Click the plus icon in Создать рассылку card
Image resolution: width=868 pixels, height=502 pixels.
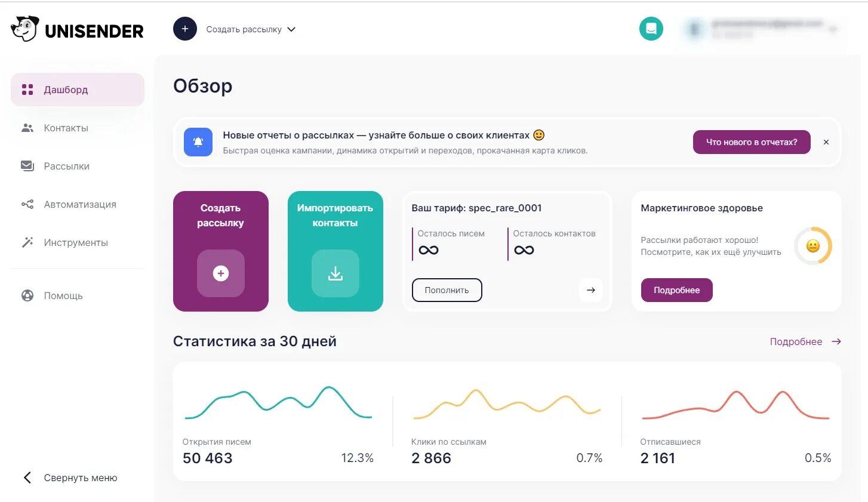[221, 273]
